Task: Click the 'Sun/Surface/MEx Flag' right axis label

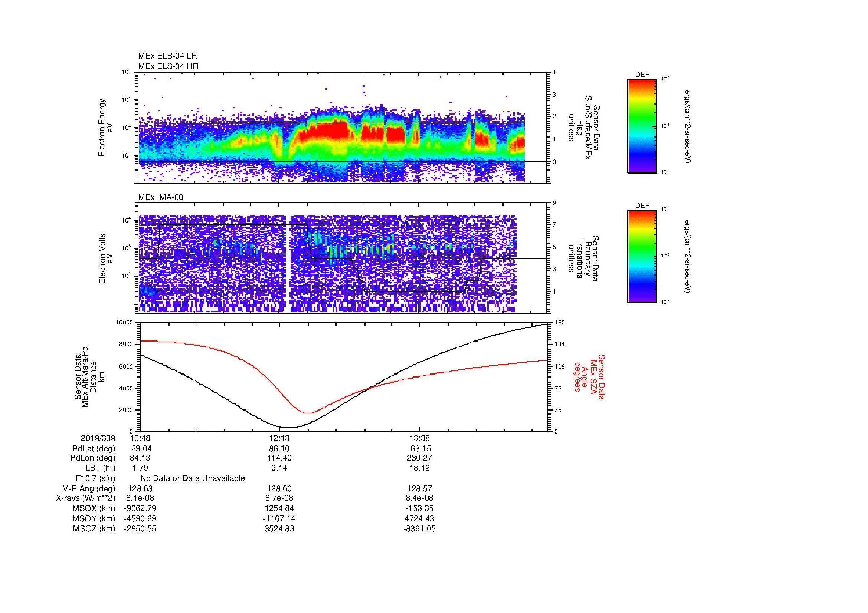Action: (583, 128)
